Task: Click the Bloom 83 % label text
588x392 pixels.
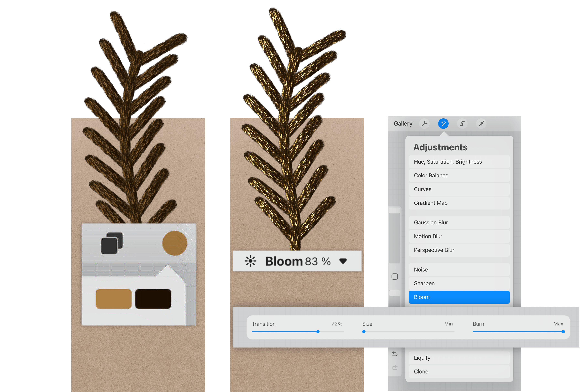Action: tap(298, 261)
